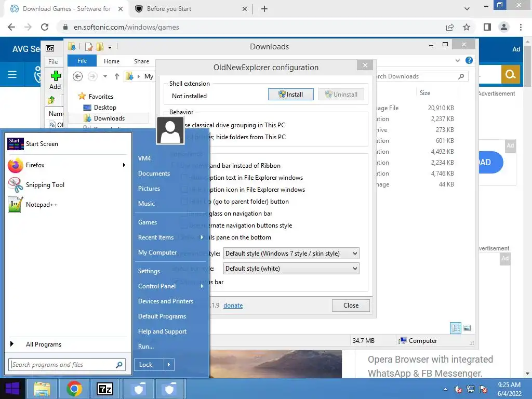Open 7-Zip from the taskbar

point(105,389)
